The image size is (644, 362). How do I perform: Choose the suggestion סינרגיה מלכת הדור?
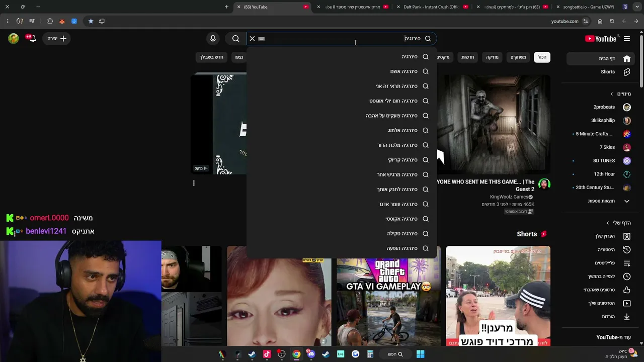pyautogui.click(x=342, y=145)
